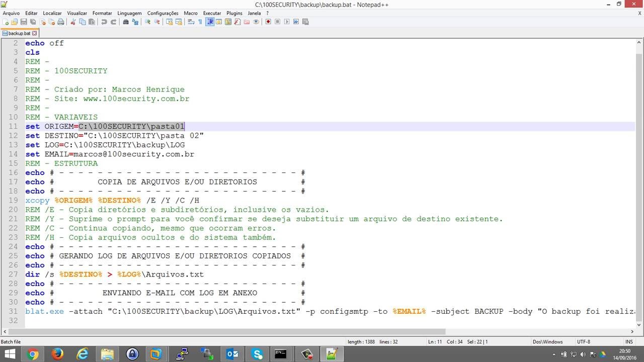The height and width of the screenshot is (362, 644).
Task: Click the Copy toolbar icon
Action: tap(82, 22)
